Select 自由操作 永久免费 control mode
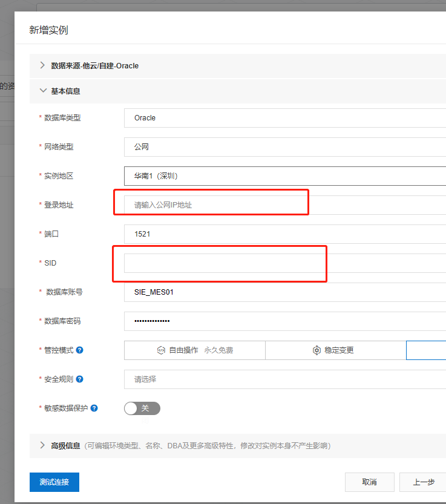This screenshot has height=504, width=446. click(x=194, y=350)
